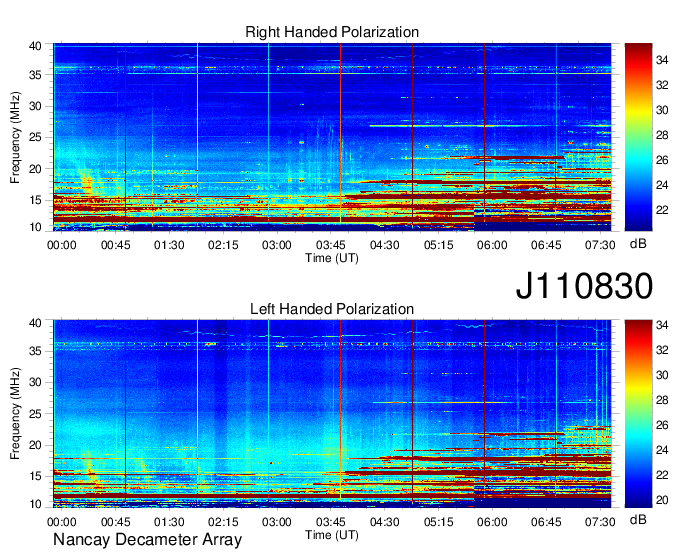Click the "20" value on Left Handed color bar

click(662, 500)
